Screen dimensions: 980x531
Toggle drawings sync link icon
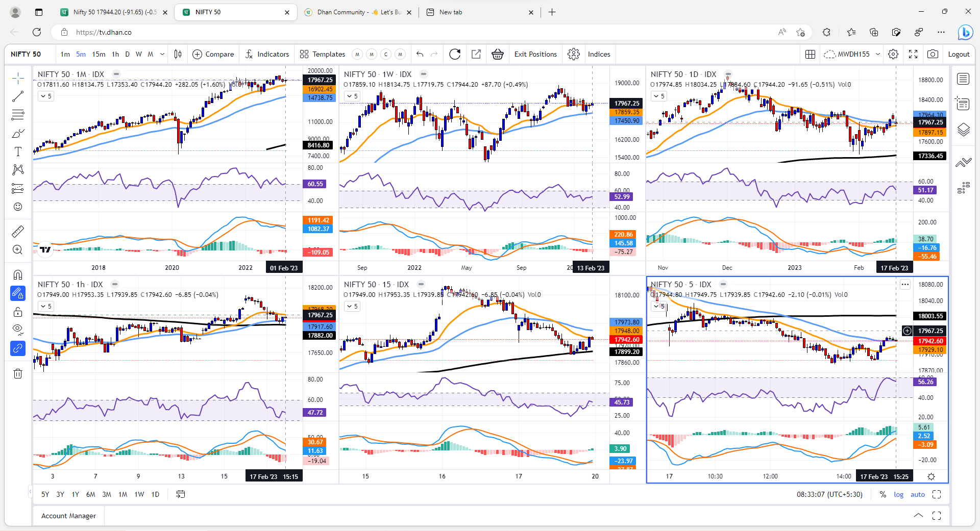pyautogui.click(x=18, y=348)
